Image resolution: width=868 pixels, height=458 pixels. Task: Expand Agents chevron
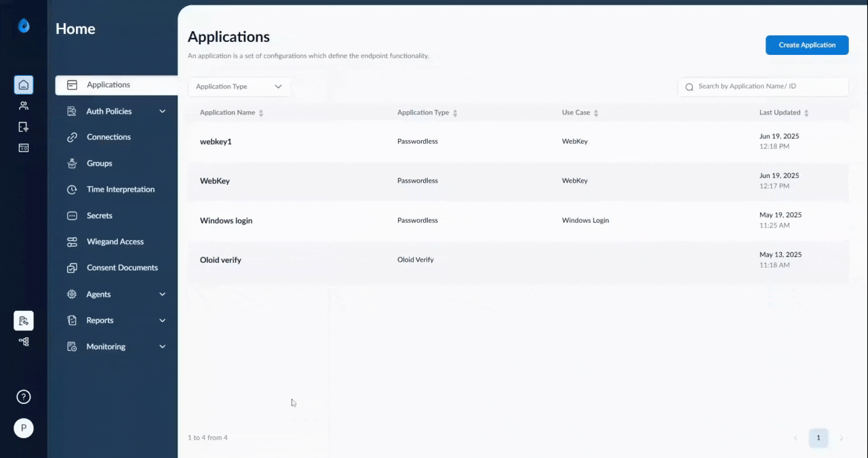[x=163, y=294]
